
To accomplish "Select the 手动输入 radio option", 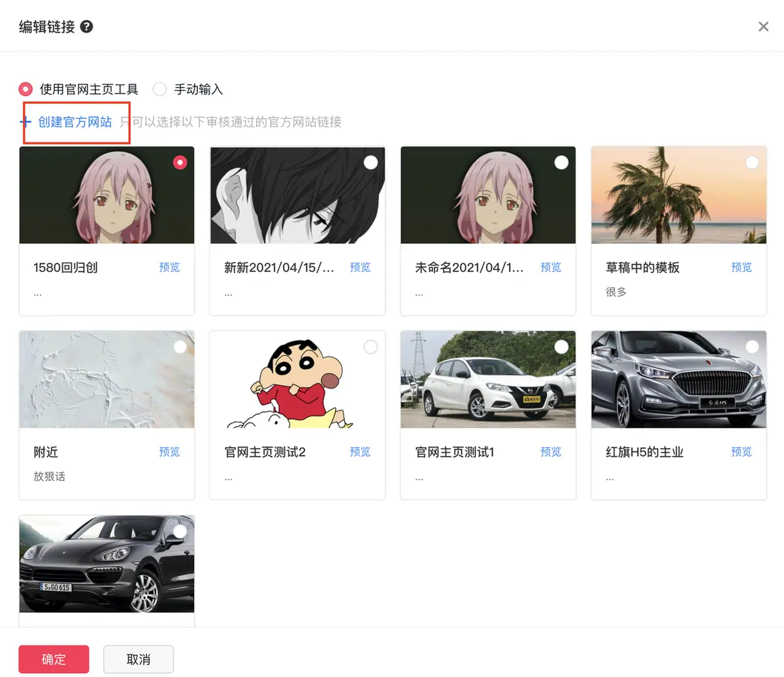I will click(159, 89).
